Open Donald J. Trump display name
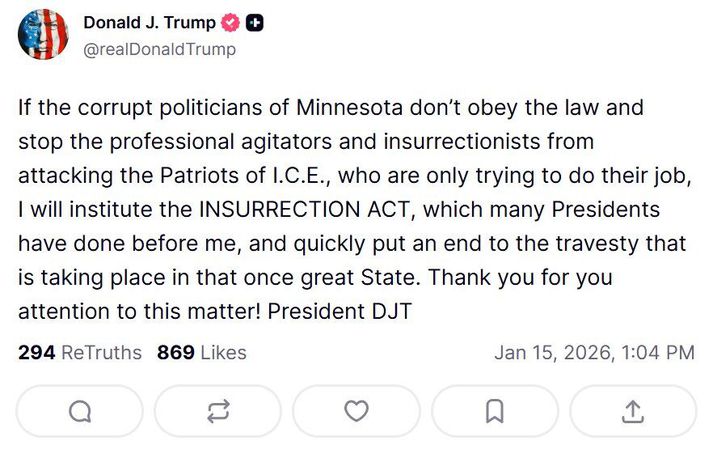Image resolution: width=713 pixels, height=458 pixels. coord(149,23)
